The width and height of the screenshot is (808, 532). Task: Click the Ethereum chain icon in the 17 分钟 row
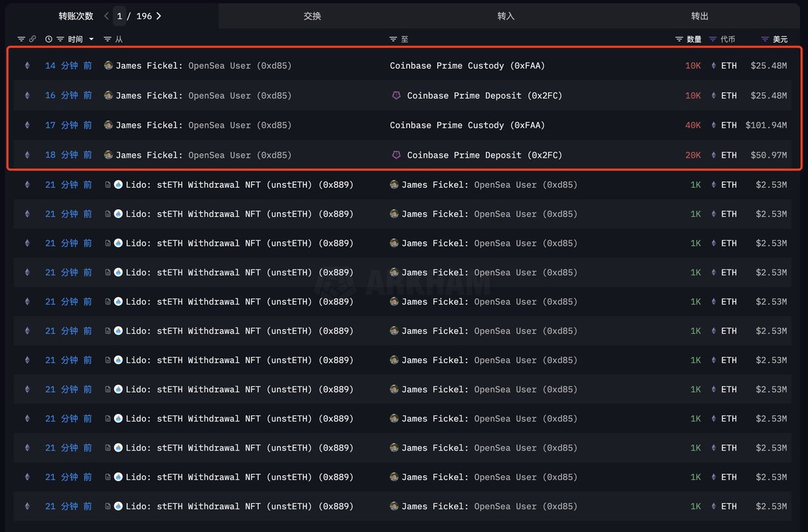coord(28,125)
